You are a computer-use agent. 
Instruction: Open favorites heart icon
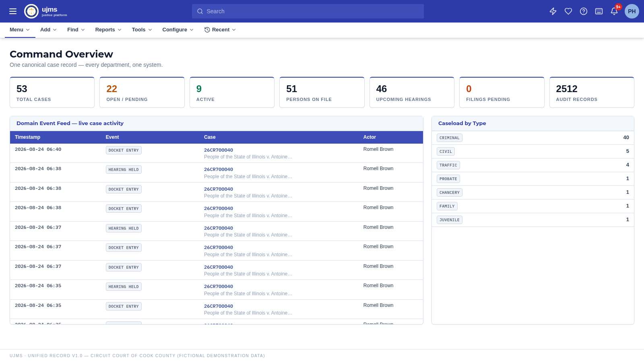(x=568, y=11)
